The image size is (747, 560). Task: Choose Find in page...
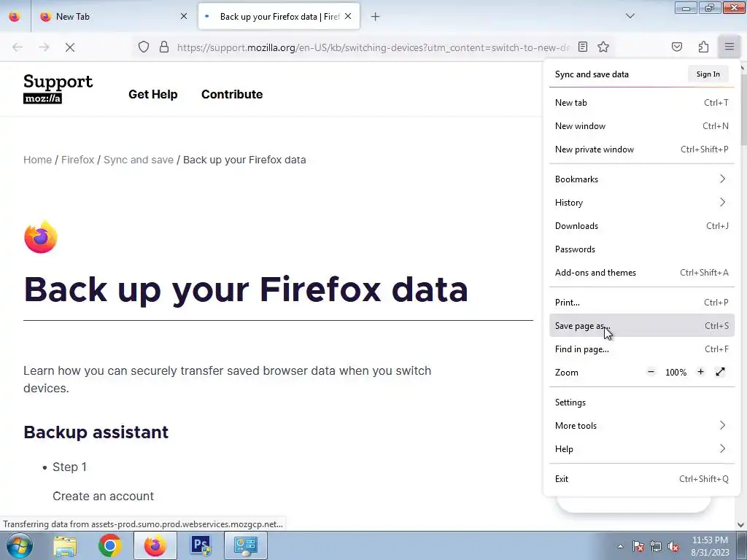642,349
